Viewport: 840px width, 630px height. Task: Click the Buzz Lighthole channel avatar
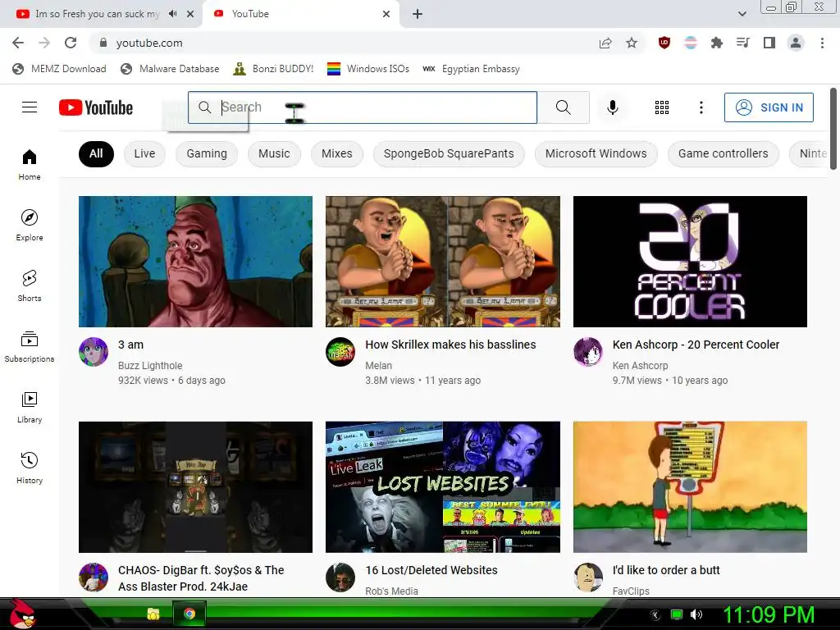(x=94, y=352)
